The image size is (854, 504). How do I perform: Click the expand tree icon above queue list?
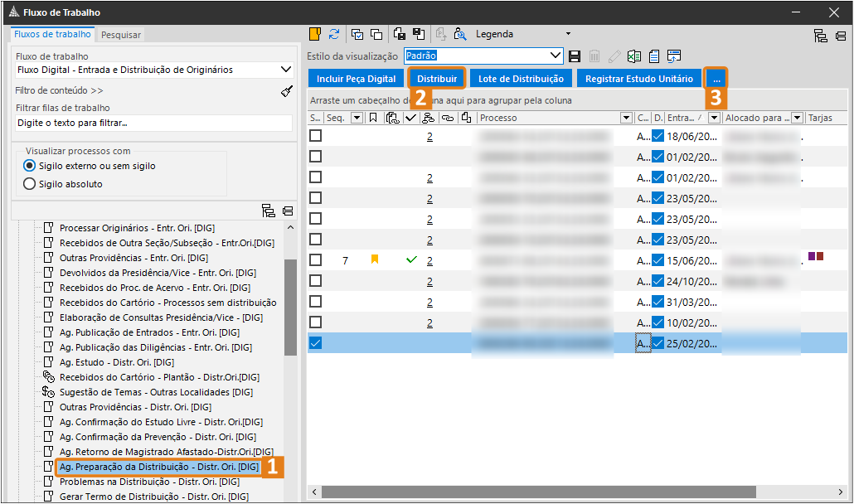click(x=268, y=211)
